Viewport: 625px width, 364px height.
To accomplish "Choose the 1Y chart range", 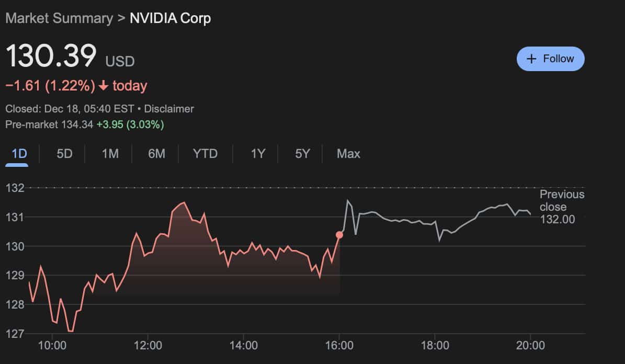I will point(258,154).
